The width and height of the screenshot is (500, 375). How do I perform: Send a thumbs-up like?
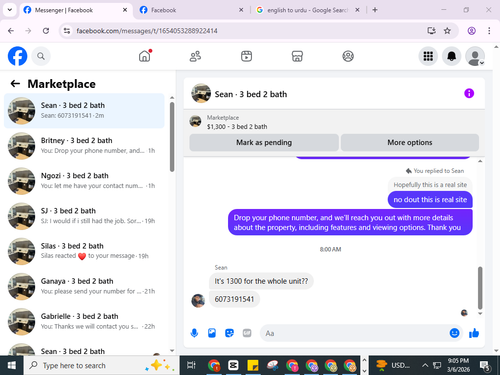pos(474,333)
